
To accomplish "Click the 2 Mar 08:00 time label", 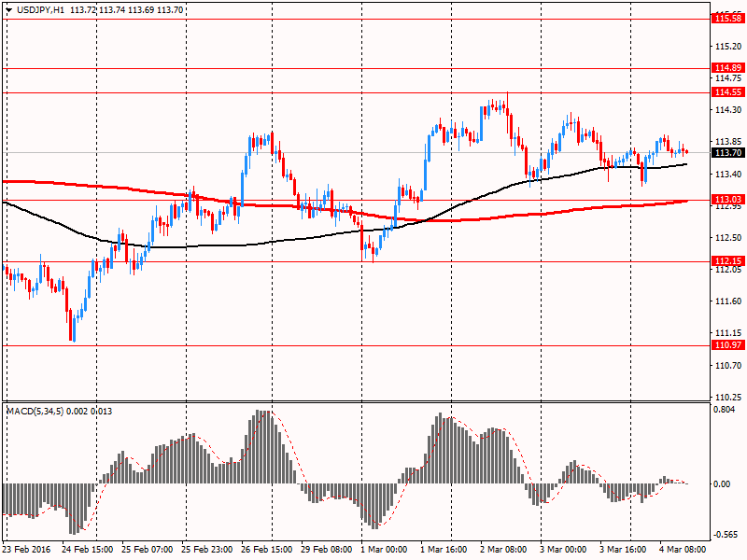I will [x=503, y=550].
